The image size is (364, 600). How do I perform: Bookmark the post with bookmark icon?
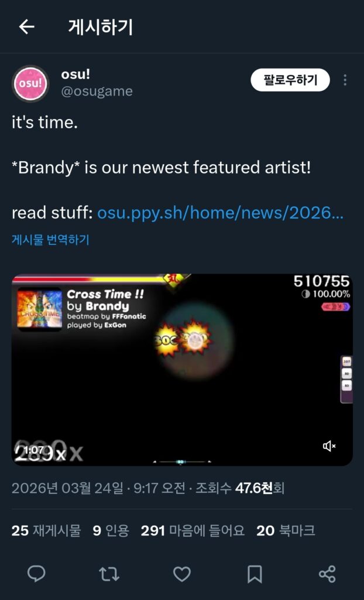pos(254,574)
